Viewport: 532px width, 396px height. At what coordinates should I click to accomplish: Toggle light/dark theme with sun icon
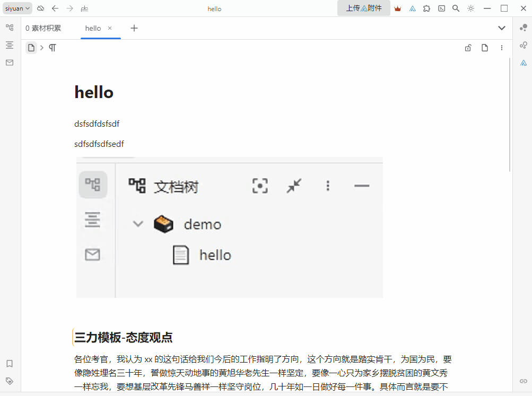pyautogui.click(x=470, y=8)
